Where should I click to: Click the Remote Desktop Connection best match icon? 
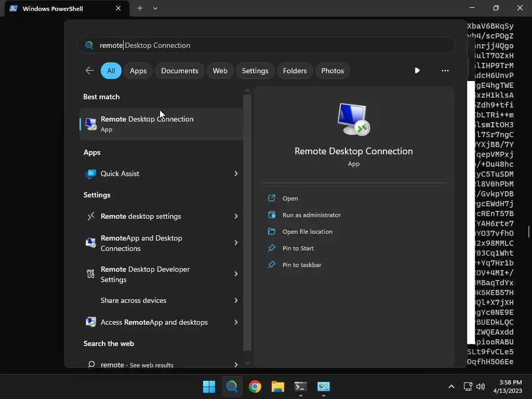90,124
